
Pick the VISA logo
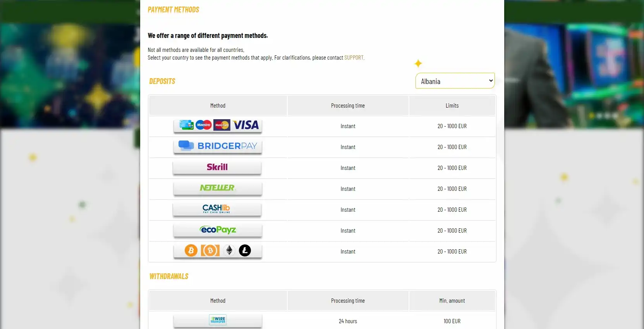pos(246,125)
